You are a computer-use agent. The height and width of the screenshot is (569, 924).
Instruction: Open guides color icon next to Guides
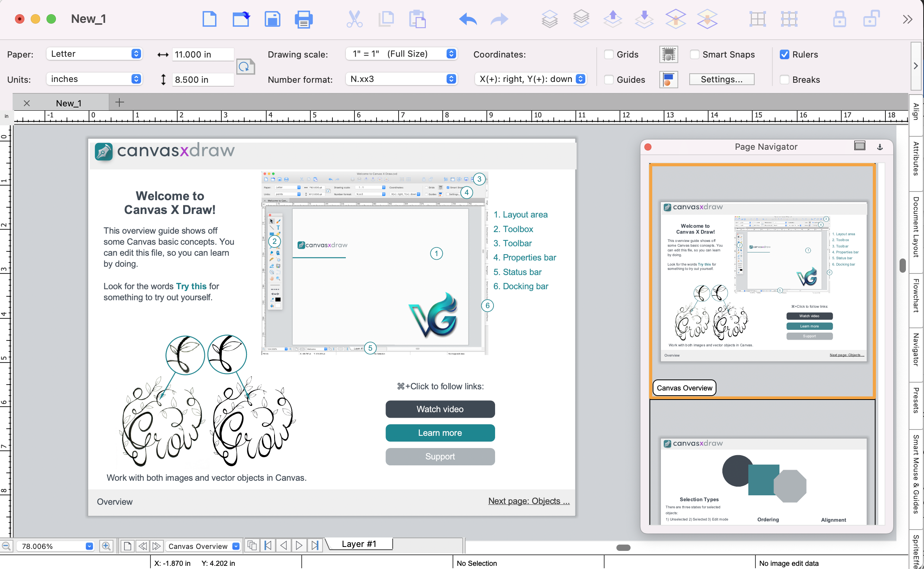(x=668, y=80)
